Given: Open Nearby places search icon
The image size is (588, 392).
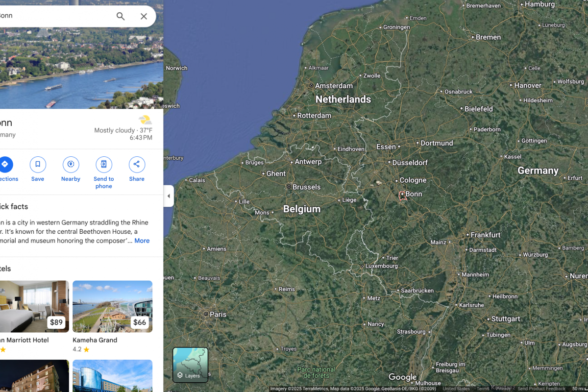Looking at the screenshot, I should tap(71, 165).
